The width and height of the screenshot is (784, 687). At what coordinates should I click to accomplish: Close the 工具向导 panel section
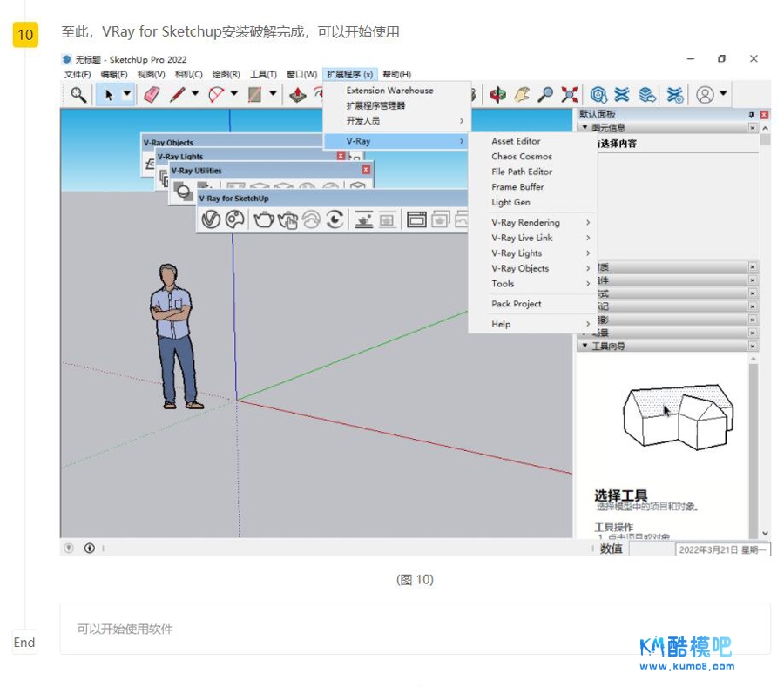[753, 346]
